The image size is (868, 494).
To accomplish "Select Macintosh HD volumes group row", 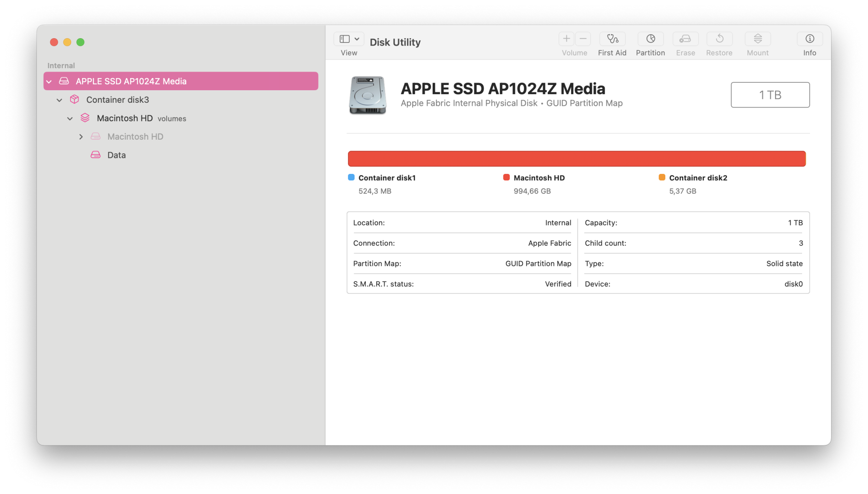I will click(125, 118).
